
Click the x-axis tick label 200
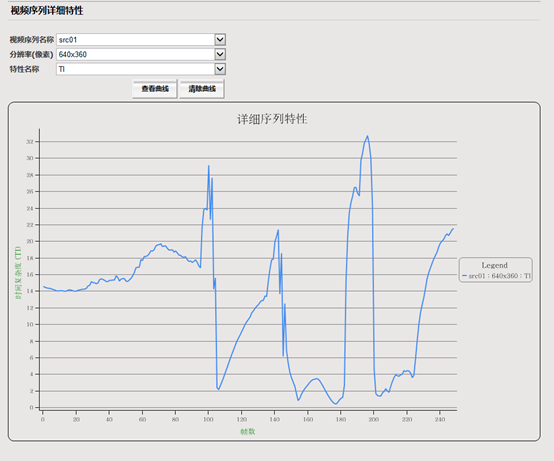(x=373, y=419)
